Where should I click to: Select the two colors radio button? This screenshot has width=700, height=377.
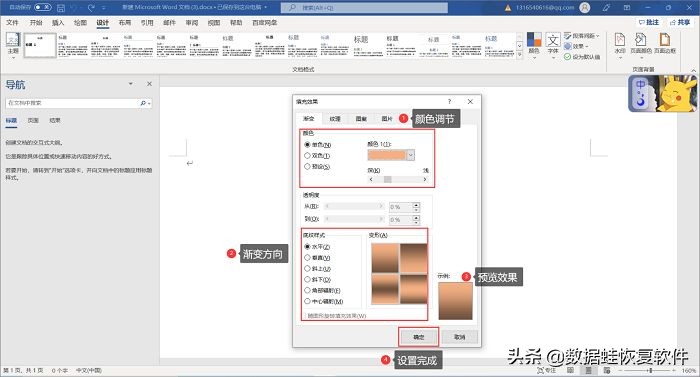(307, 155)
